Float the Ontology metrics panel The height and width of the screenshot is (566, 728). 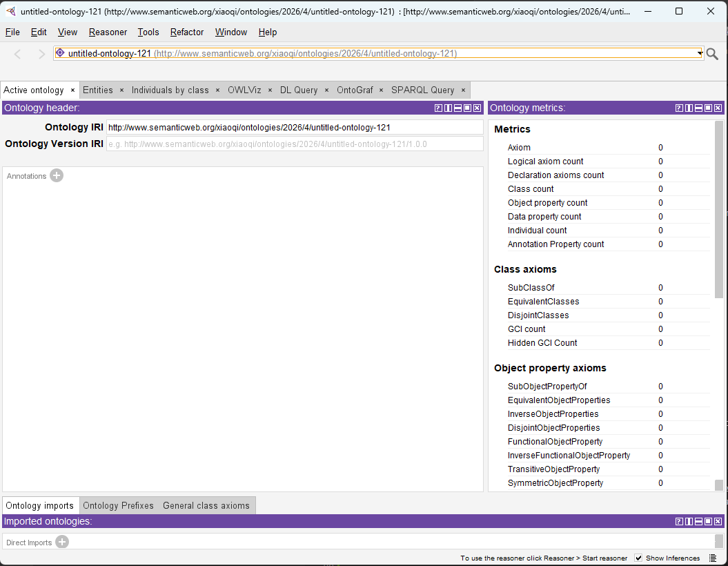pyautogui.click(x=709, y=108)
